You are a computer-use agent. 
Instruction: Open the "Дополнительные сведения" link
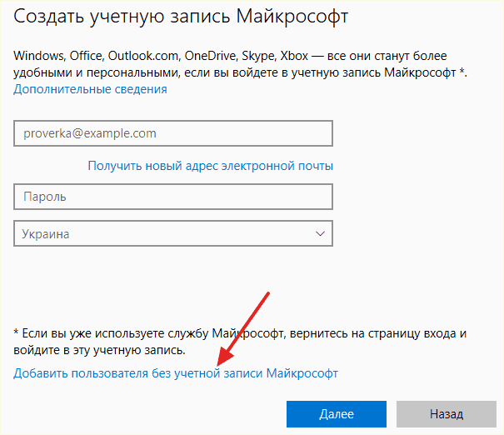pos(90,89)
